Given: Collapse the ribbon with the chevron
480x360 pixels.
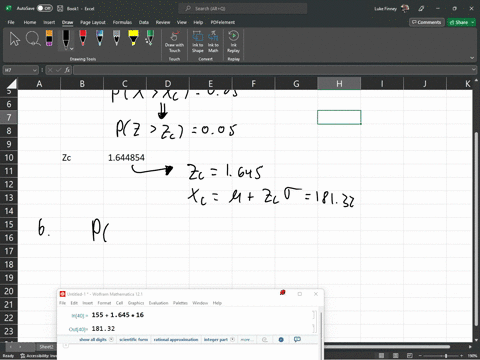Looking at the screenshot, I should tap(472, 58).
